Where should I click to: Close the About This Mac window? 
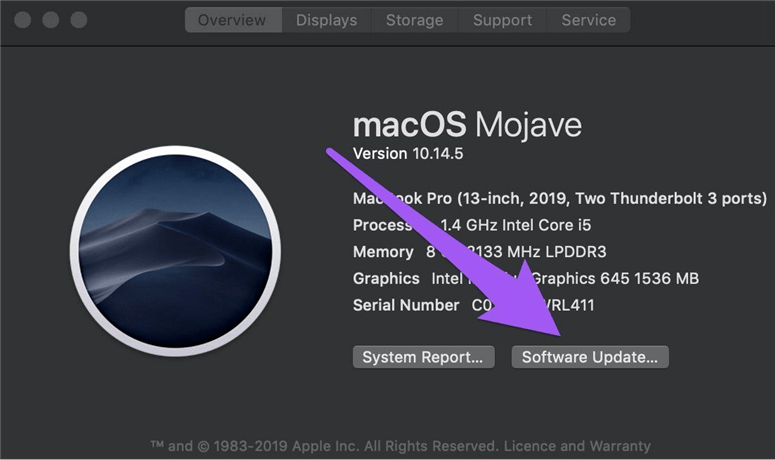[x=23, y=20]
